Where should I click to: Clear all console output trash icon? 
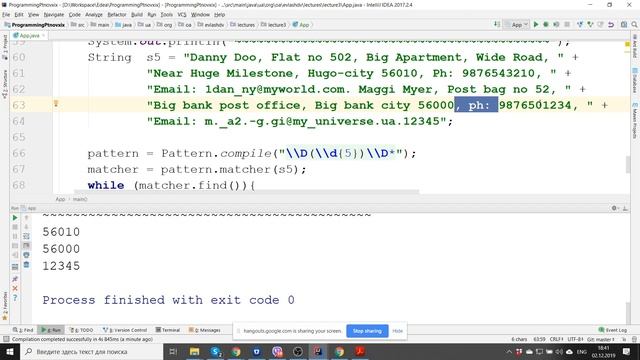(26, 264)
